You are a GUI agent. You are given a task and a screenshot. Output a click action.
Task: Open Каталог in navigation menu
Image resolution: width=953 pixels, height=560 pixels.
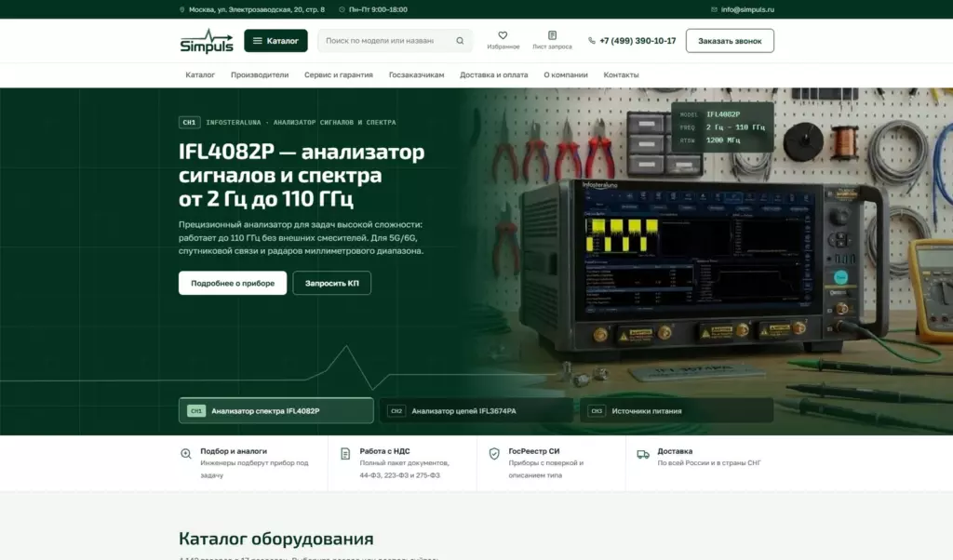pos(200,74)
